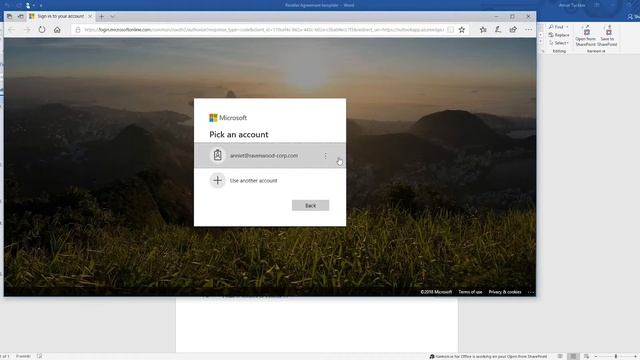This screenshot has width=640, height=360.
Task: Toggle reading view icon in address bar
Action: (x=451, y=30)
